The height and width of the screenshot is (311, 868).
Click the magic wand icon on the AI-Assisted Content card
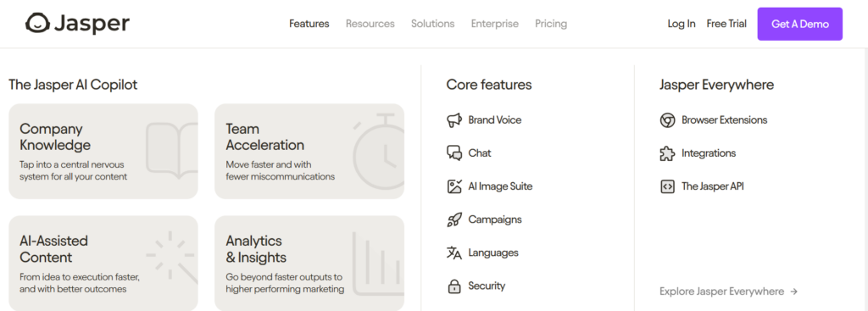(x=171, y=258)
